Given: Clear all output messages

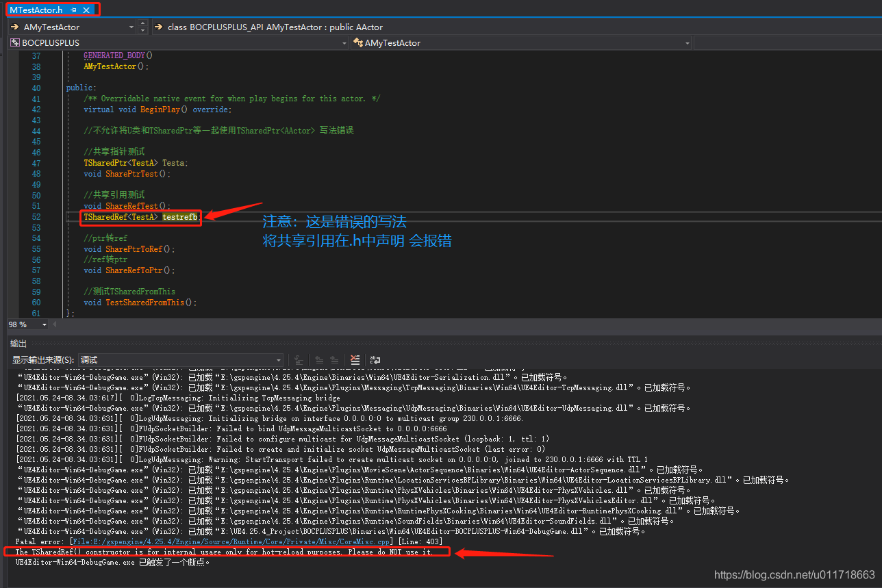Looking at the screenshot, I should 355,359.
